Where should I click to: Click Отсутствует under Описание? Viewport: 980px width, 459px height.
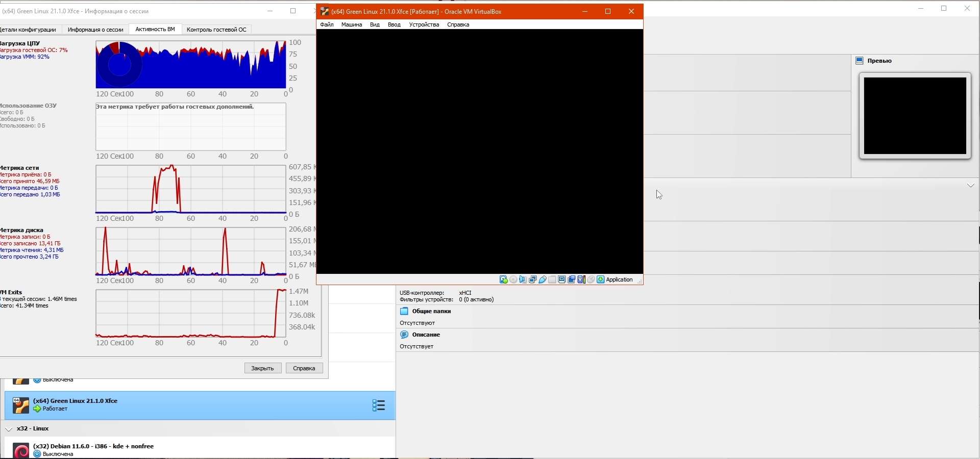(416, 346)
